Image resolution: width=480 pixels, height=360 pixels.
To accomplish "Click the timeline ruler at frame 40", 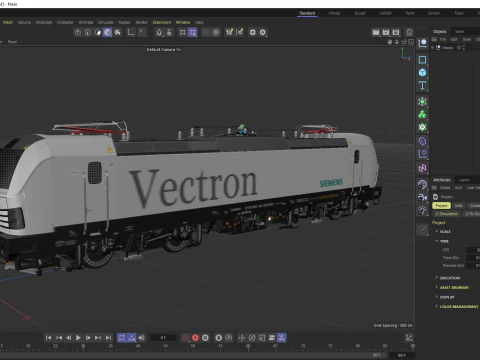I will pos(138,346).
